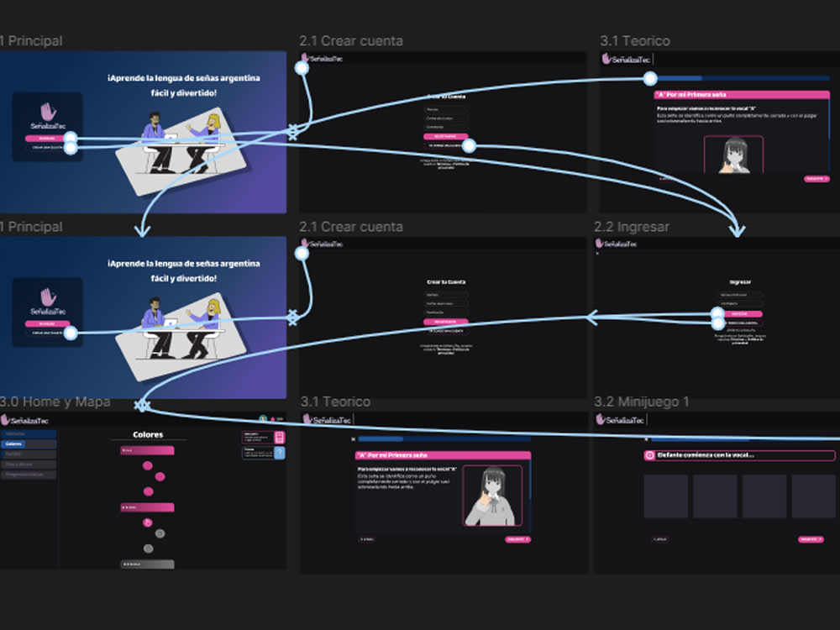Screen dimensions: 840x630
Task: Click the blue question mark icon on Home
Action: coord(279,453)
